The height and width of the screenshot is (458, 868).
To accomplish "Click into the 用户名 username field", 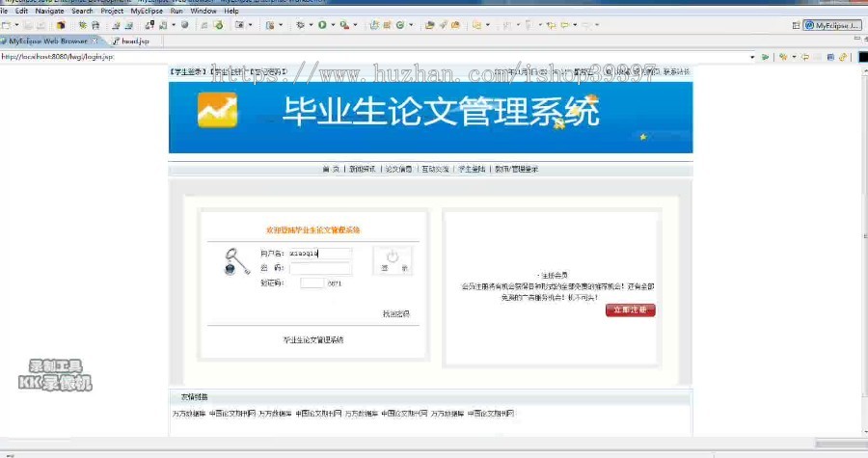I will pyautogui.click(x=320, y=254).
